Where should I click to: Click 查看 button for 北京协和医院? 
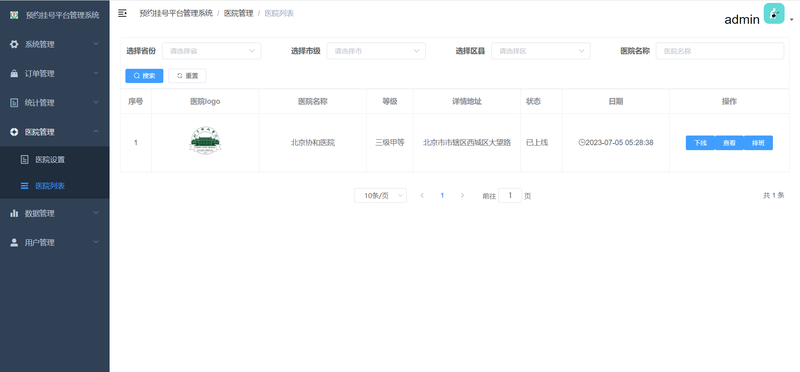click(729, 143)
